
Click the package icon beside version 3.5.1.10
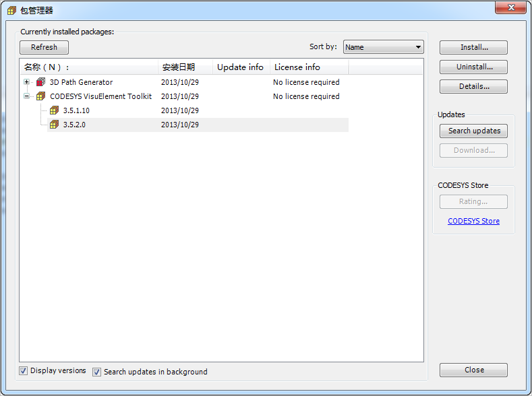[55, 110]
